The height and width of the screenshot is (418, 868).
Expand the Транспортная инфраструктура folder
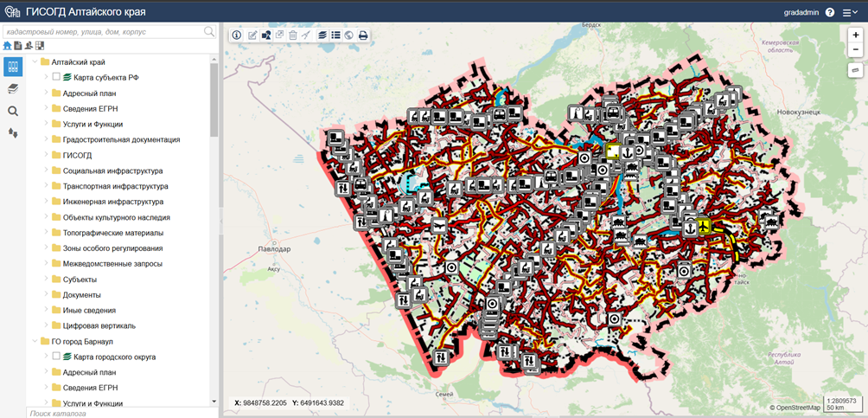coord(46,186)
